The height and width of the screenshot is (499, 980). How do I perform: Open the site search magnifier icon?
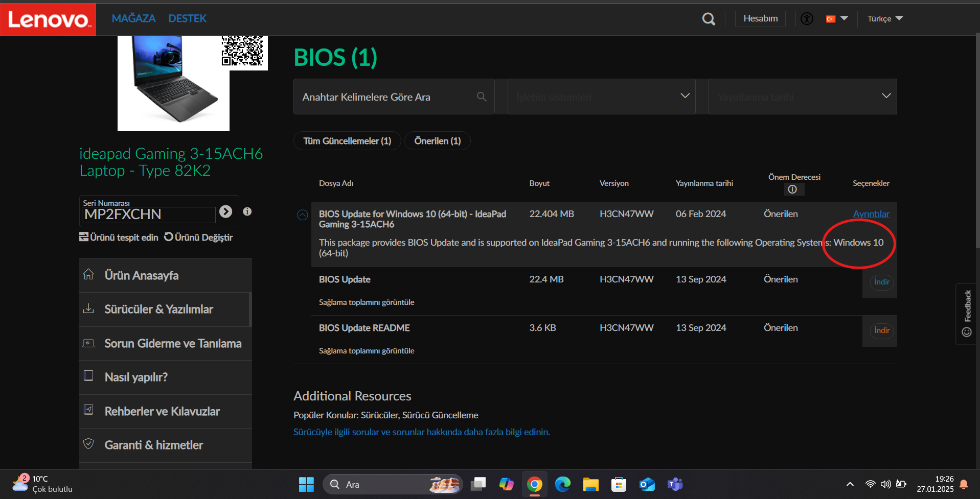coord(709,19)
